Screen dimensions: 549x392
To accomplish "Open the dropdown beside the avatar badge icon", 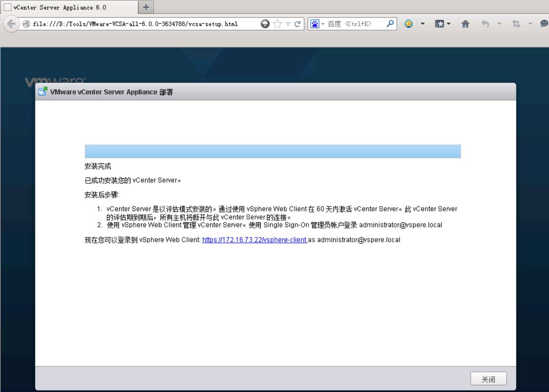I will 422,24.
